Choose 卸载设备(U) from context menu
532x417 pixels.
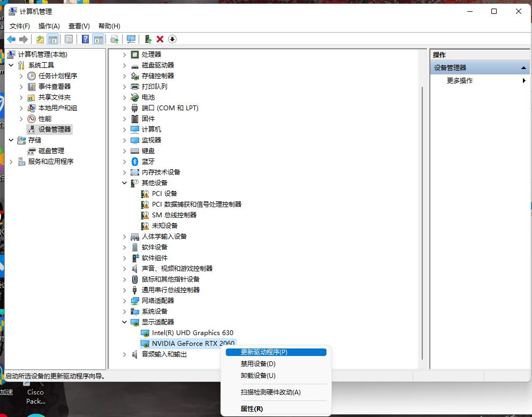(276, 376)
